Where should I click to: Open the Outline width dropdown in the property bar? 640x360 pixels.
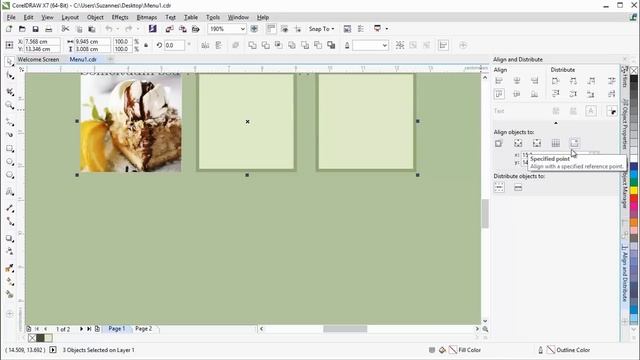click(384, 45)
